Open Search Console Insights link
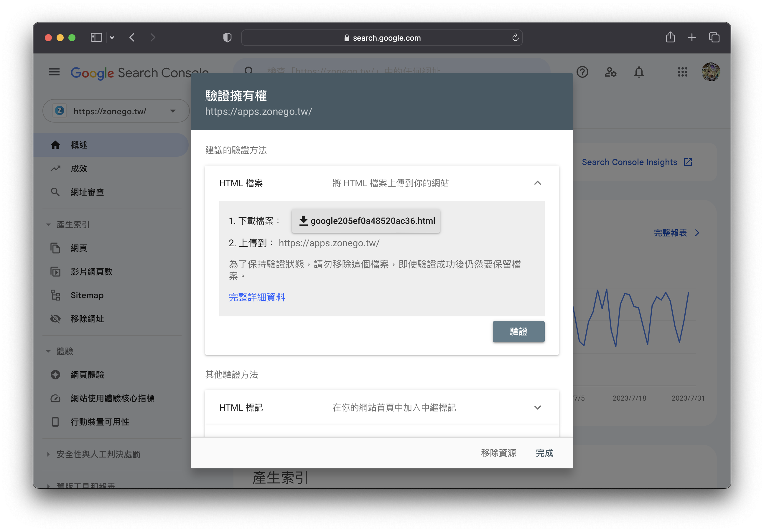 [637, 162]
